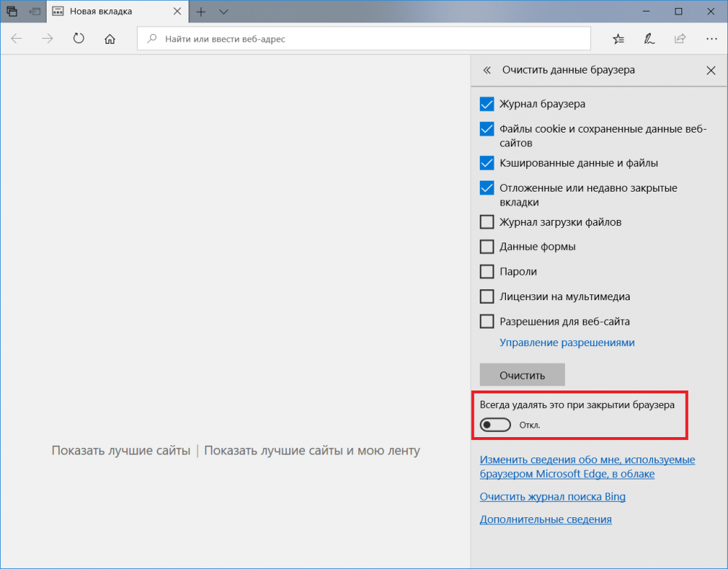Close the Очистить данные браузера panel
Viewport: 728px width, 569px height.
pos(711,70)
